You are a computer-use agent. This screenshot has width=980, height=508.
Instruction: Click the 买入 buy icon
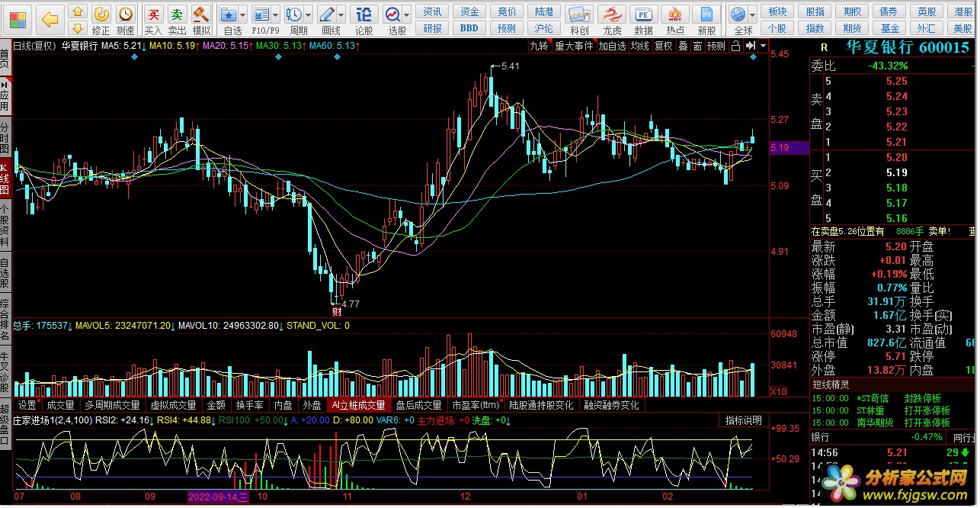coord(153,14)
